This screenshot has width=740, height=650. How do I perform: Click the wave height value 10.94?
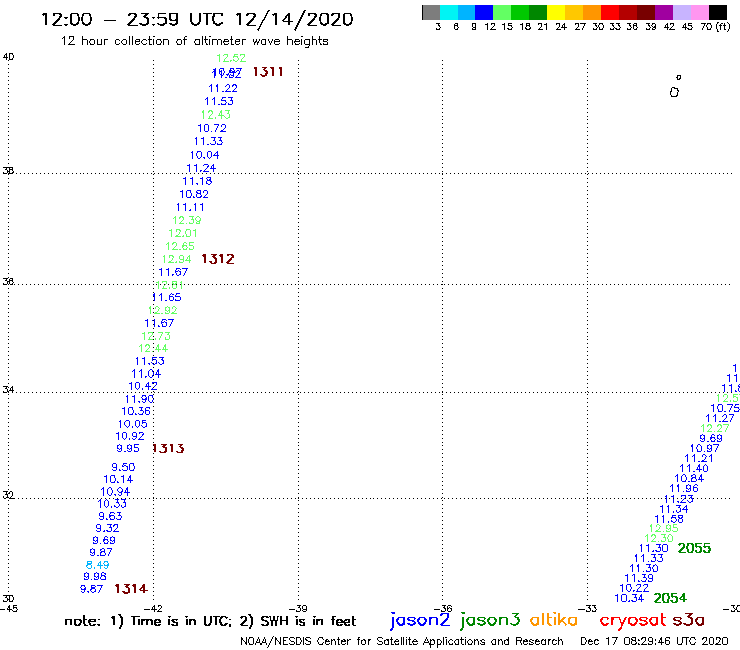[x=115, y=492]
